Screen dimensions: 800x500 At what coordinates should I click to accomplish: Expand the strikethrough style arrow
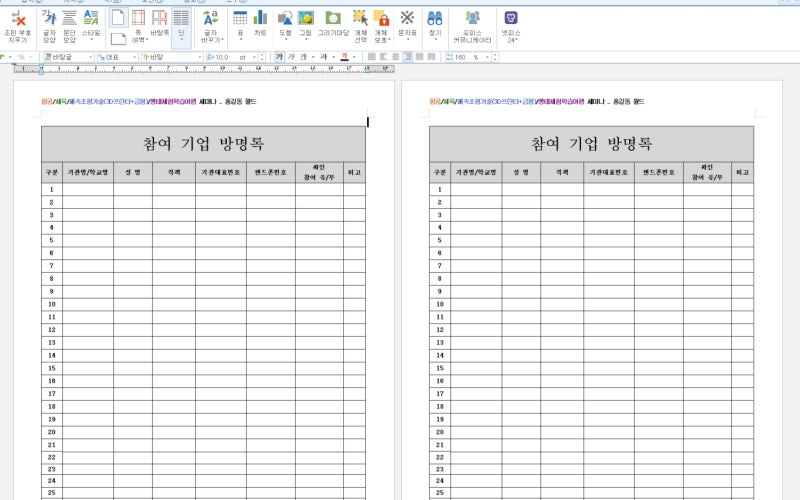[x=333, y=57]
